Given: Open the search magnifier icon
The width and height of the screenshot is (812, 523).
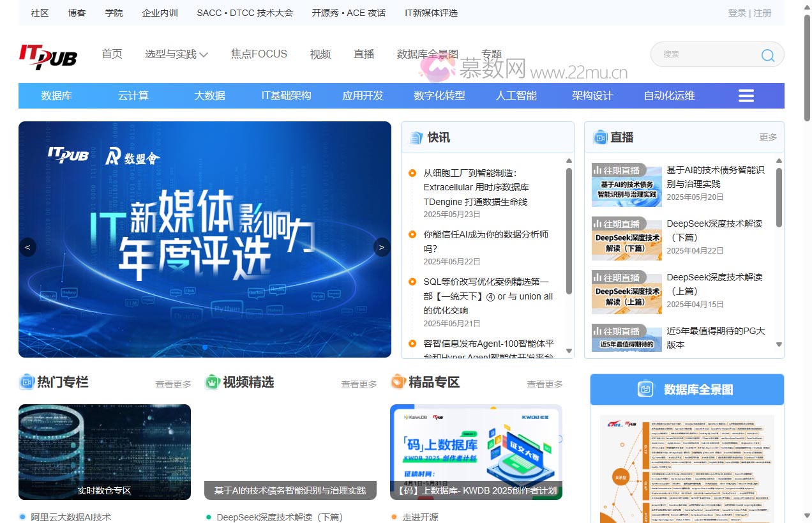Looking at the screenshot, I should (767, 56).
